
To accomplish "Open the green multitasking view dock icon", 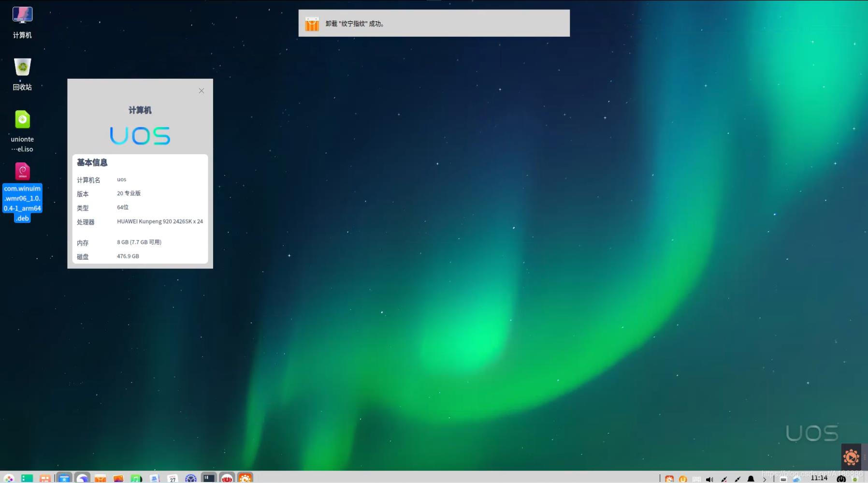I will [27, 478].
